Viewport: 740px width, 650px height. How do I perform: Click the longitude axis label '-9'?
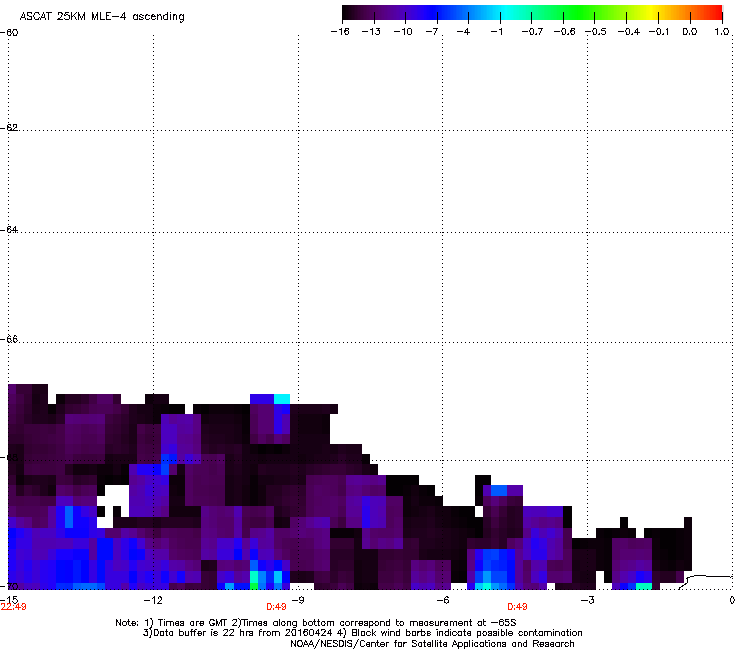[x=297, y=600]
